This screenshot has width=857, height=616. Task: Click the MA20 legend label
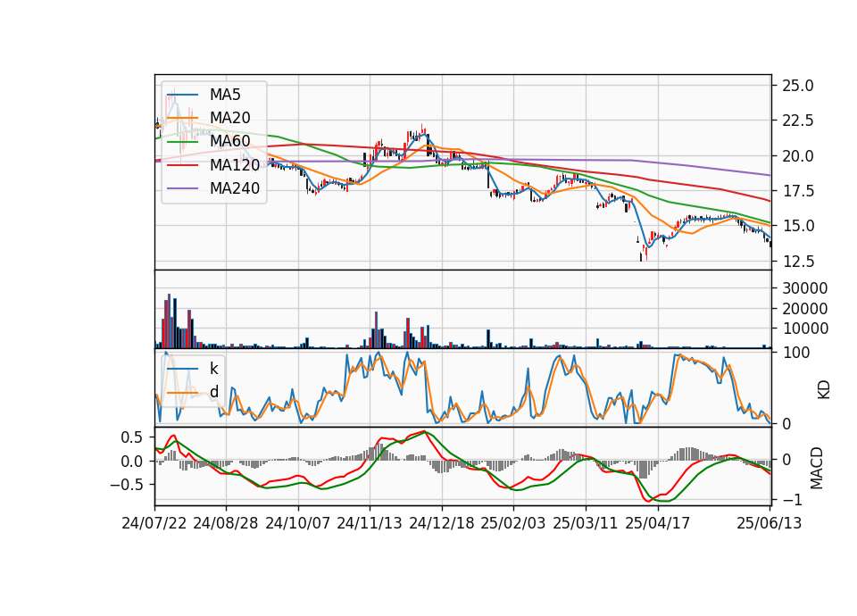tap(229, 118)
